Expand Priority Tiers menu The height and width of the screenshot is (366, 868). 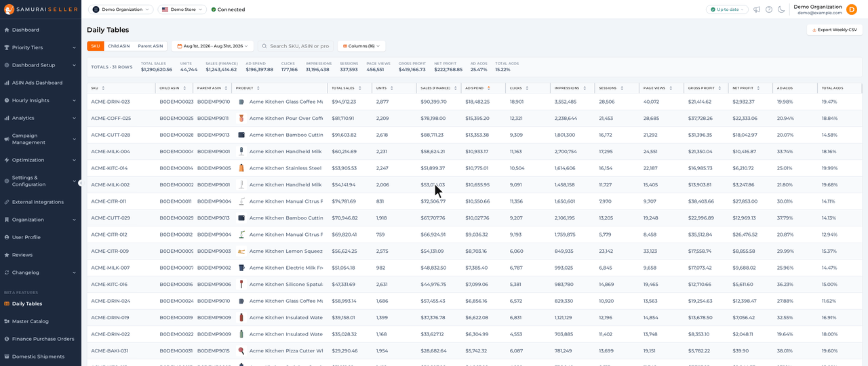coord(41,47)
